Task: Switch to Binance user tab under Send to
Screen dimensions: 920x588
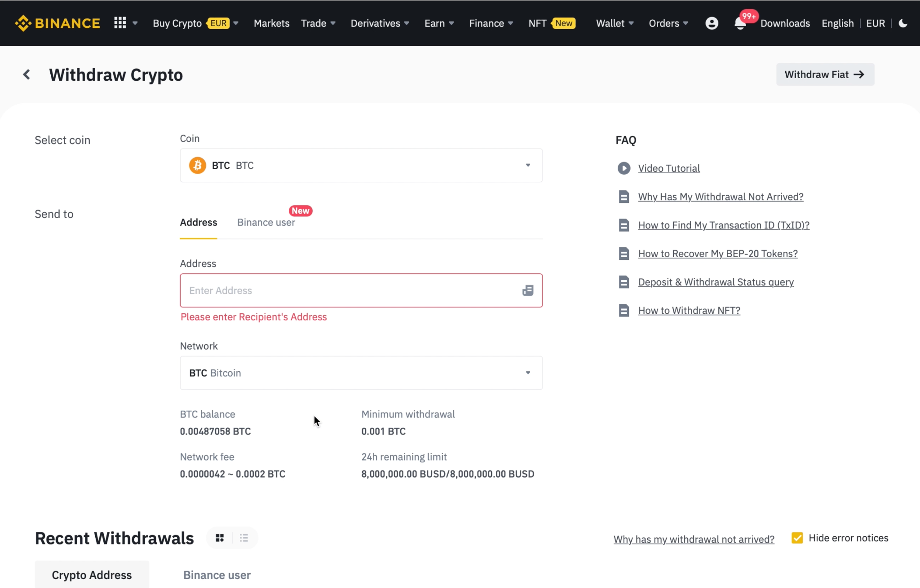Action: [266, 222]
